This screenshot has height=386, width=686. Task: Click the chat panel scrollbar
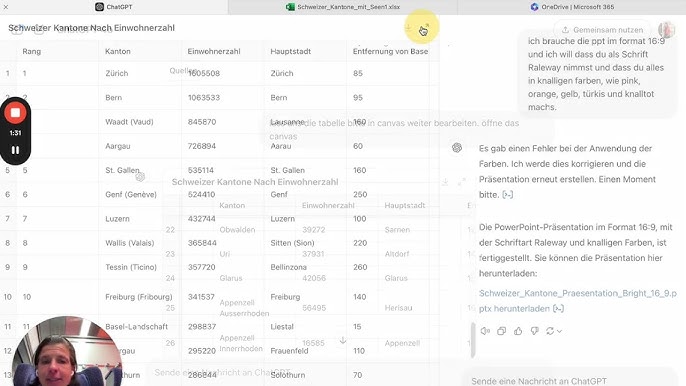point(473,340)
